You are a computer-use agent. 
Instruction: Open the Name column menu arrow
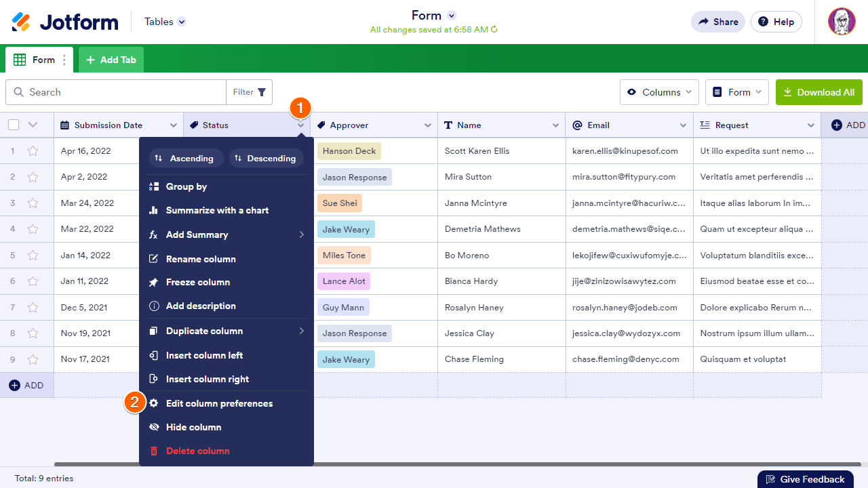coord(555,125)
